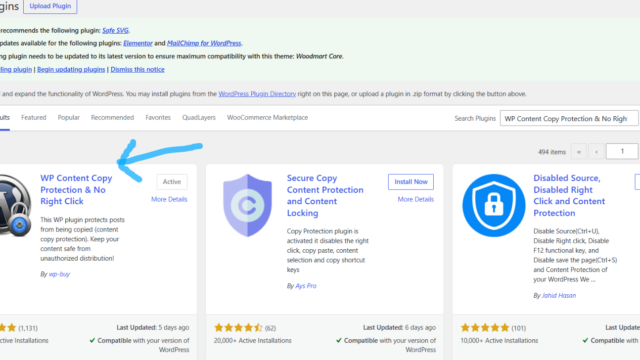The width and height of the screenshot is (640, 360).
Task: Click Begin updating plugins link
Action: [71, 69]
